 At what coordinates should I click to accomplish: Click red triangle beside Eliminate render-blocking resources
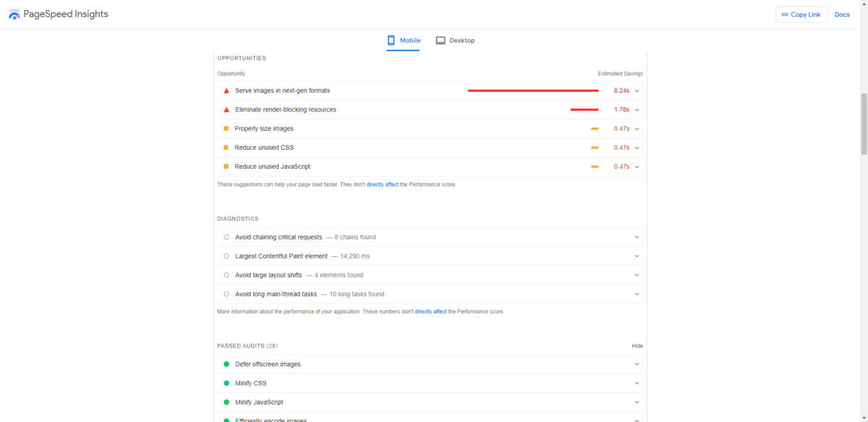[226, 109]
